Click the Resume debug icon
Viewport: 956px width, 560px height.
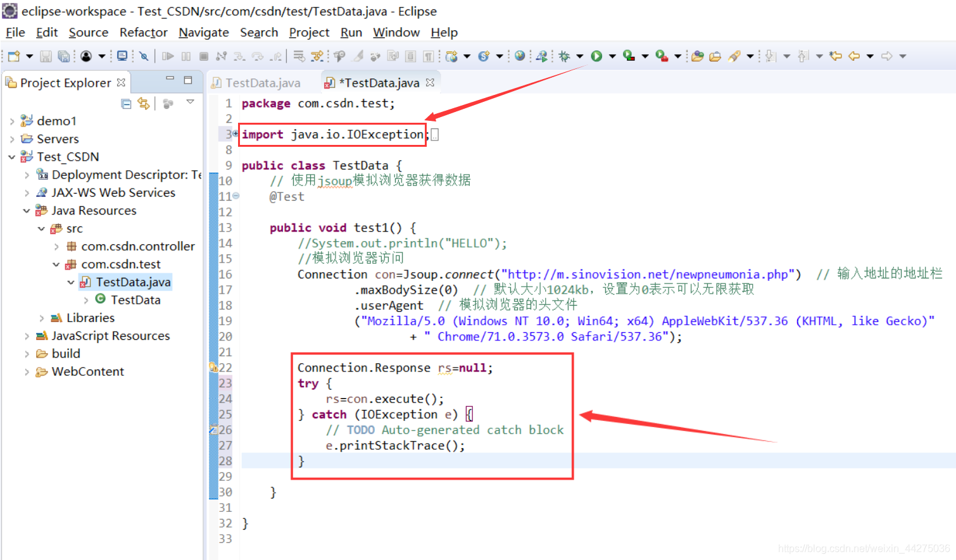click(x=168, y=56)
